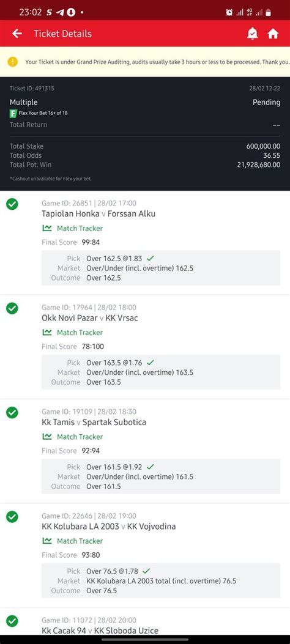Tap the Ticket Details header title
290x644 pixels.
tap(63, 34)
